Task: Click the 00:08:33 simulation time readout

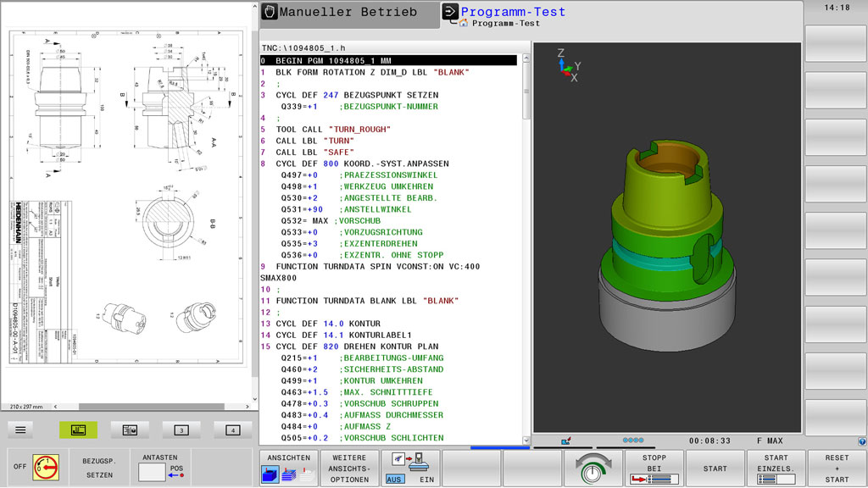Action: coord(709,441)
